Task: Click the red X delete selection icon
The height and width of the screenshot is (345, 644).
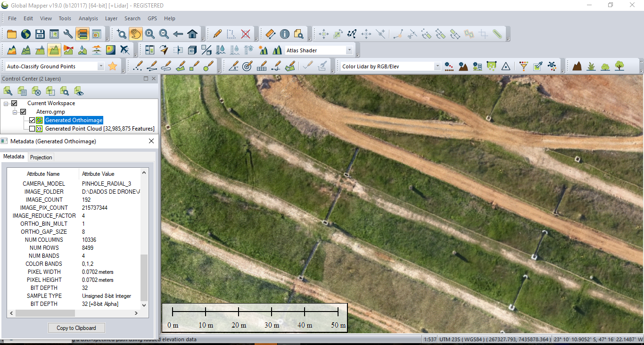Action: [x=246, y=34]
